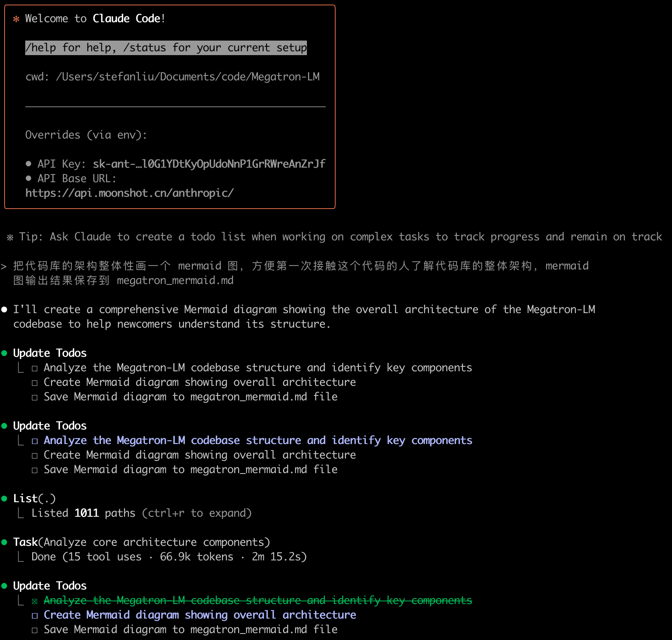
Task: Toggle first-list checkbox for Save Mermaid diagram
Action: [x=35, y=398]
